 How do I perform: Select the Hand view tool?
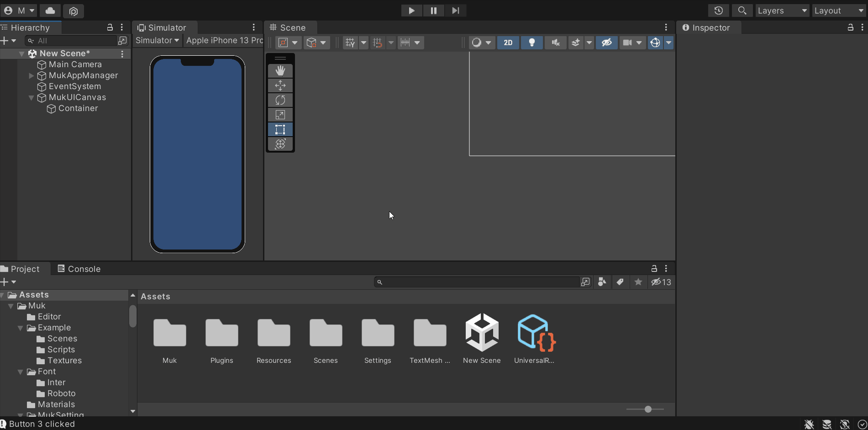click(280, 71)
